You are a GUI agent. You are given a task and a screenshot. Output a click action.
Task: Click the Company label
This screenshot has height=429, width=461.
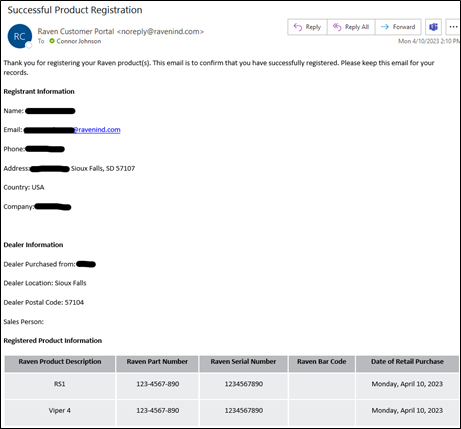point(19,207)
